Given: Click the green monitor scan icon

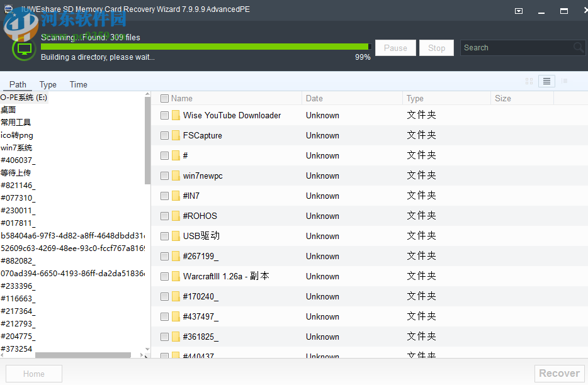Looking at the screenshot, I should click(x=23, y=48).
